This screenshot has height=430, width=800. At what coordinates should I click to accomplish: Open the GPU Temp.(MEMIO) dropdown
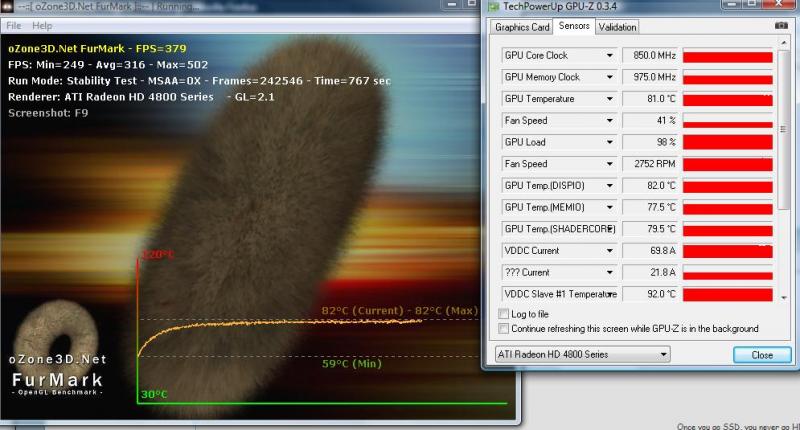609,207
